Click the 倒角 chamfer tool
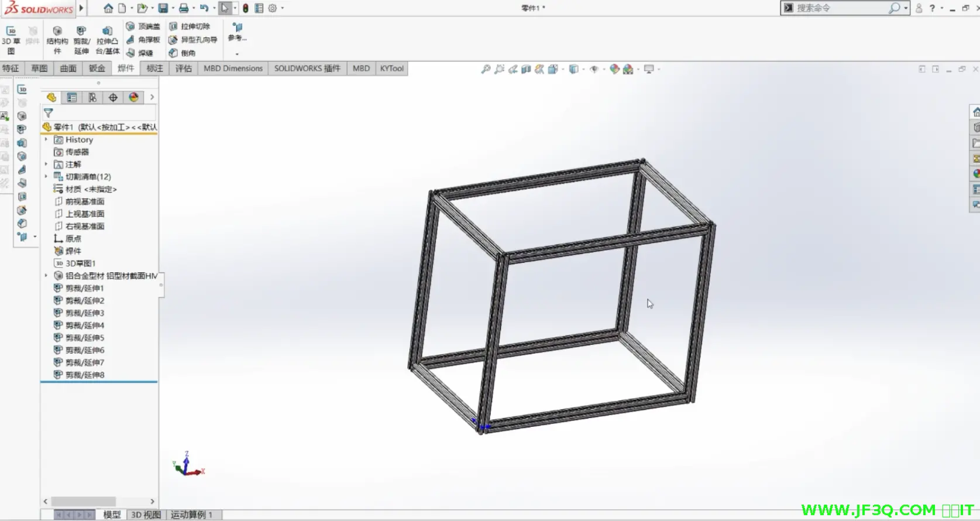The width and height of the screenshot is (980, 521). click(183, 53)
